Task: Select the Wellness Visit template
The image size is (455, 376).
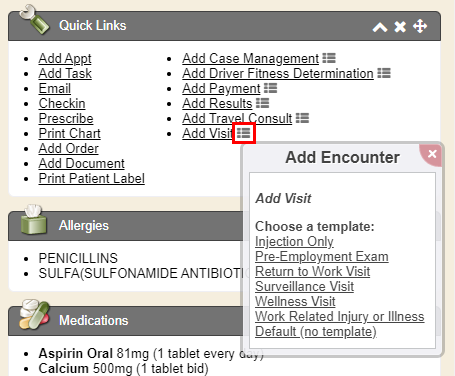Action: pyautogui.click(x=295, y=302)
